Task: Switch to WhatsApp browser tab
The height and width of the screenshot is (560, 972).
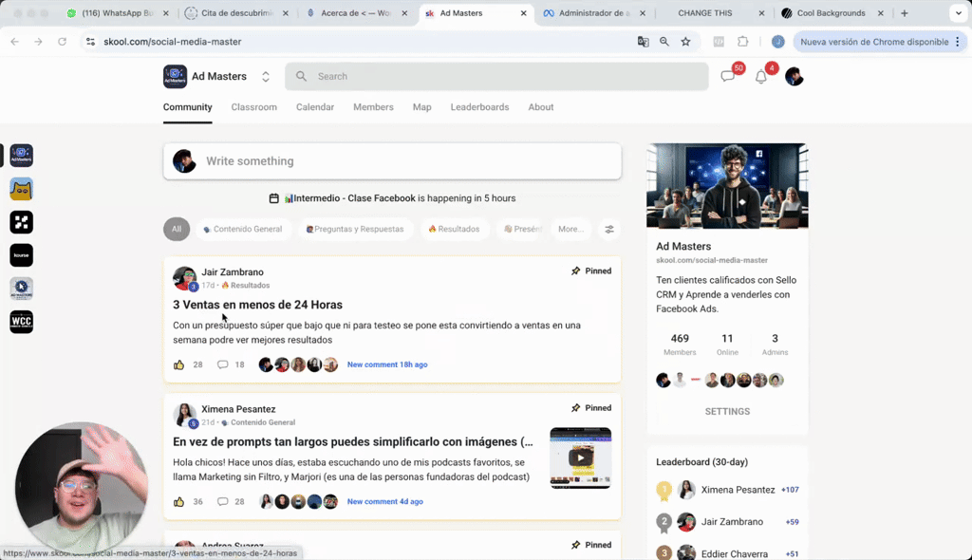Action: pos(118,13)
